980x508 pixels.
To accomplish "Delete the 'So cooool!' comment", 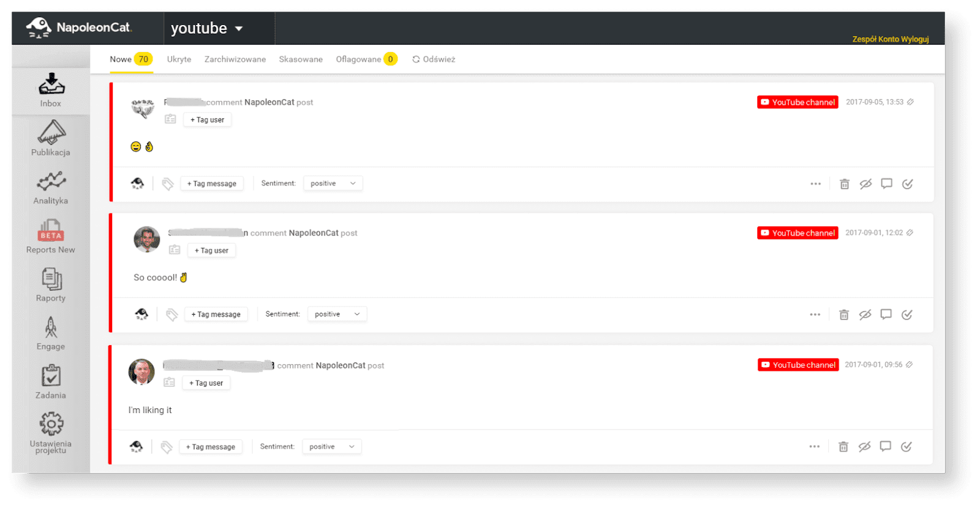I will (x=843, y=315).
